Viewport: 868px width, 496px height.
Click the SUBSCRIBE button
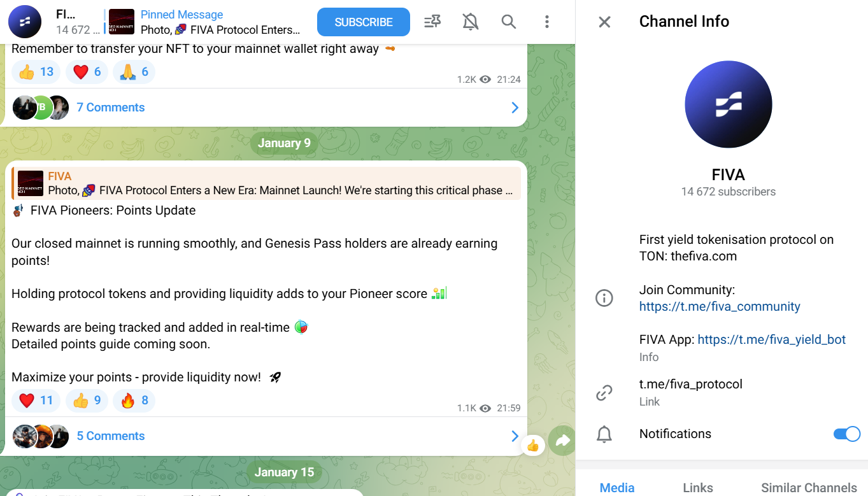[x=364, y=22]
